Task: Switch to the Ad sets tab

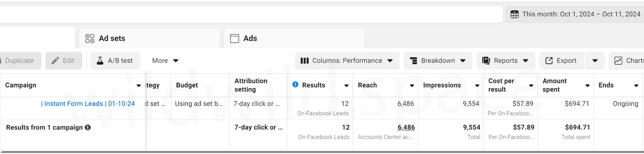Action: [x=149, y=38]
